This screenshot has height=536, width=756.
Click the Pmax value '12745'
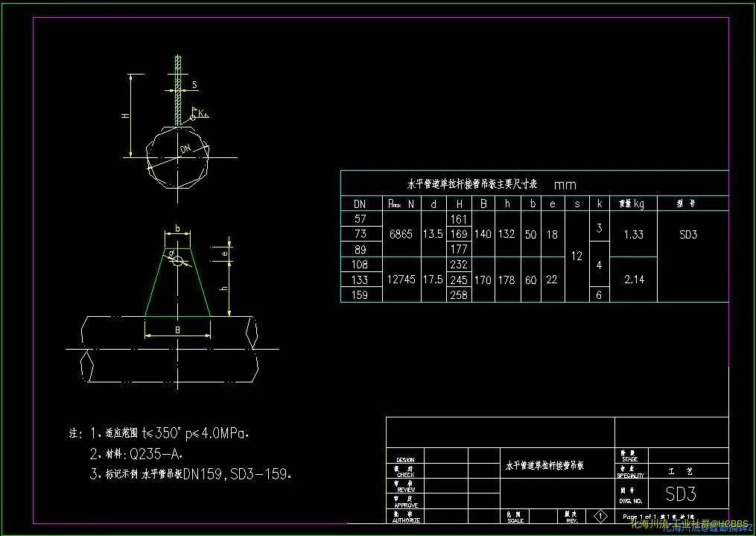[401, 280]
